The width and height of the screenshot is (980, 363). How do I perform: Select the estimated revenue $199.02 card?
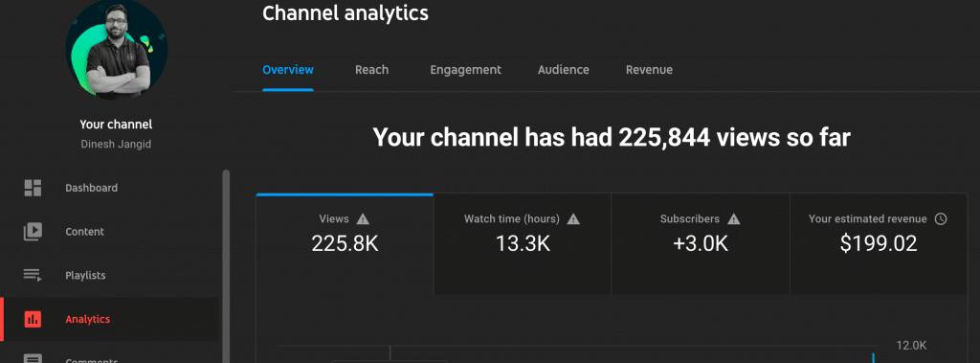(879, 244)
